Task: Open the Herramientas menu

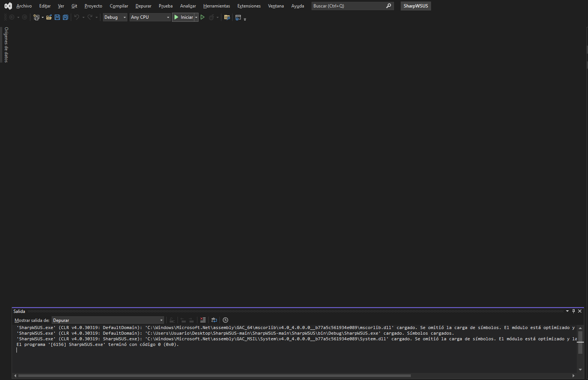Action: pyautogui.click(x=216, y=6)
